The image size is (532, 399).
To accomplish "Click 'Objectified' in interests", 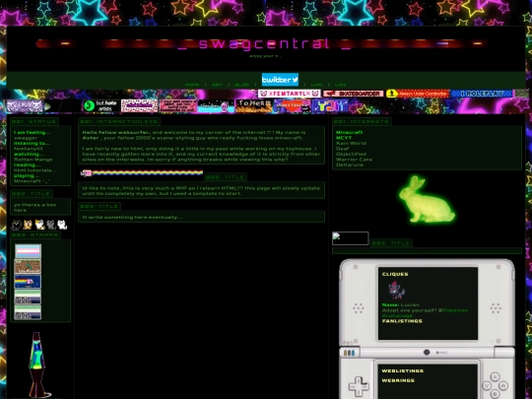I will [351, 154].
